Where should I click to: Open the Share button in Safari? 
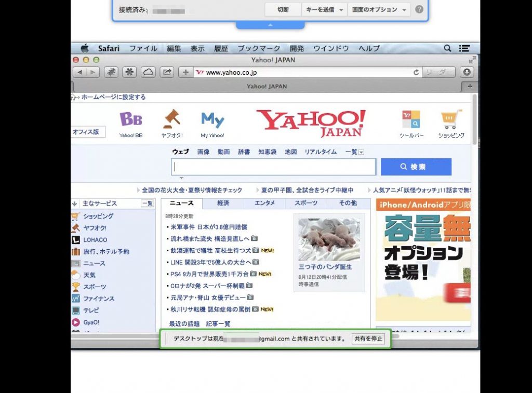167,72
